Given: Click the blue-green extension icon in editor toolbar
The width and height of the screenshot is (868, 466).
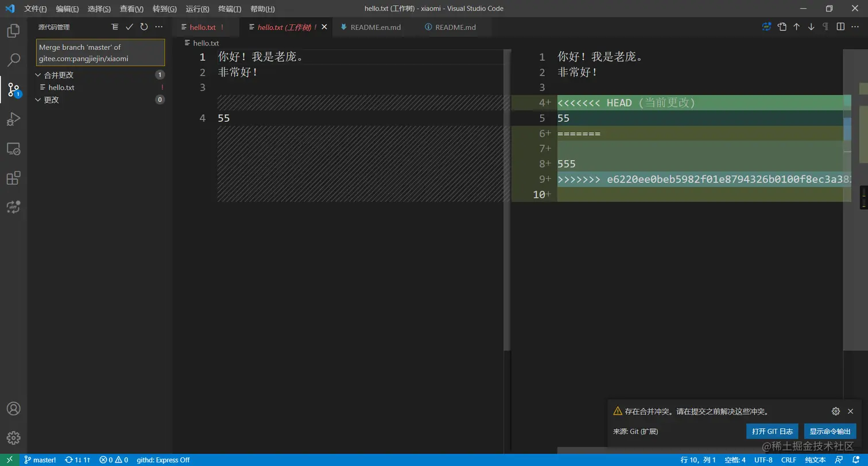Looking at the screenshot, I should tap(766, 26).
